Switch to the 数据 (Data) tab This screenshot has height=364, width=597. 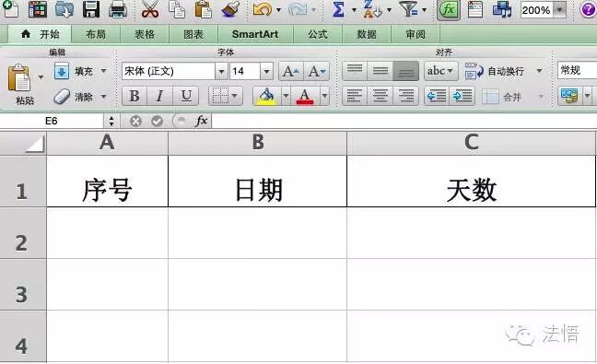[x=367, y=35]
